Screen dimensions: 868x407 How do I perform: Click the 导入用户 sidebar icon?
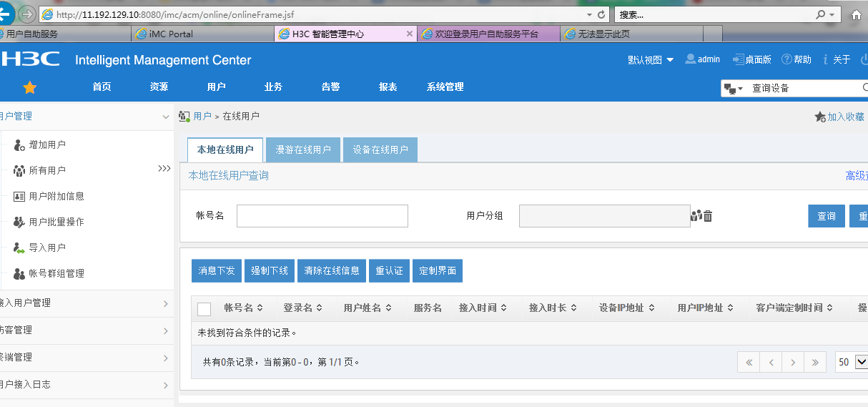(19, 247)
